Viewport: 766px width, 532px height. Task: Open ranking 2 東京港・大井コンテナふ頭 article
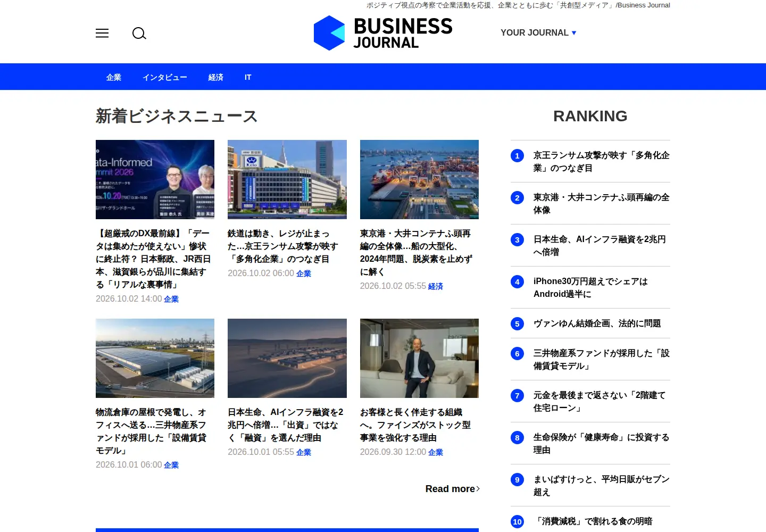[x=590, y=204]
